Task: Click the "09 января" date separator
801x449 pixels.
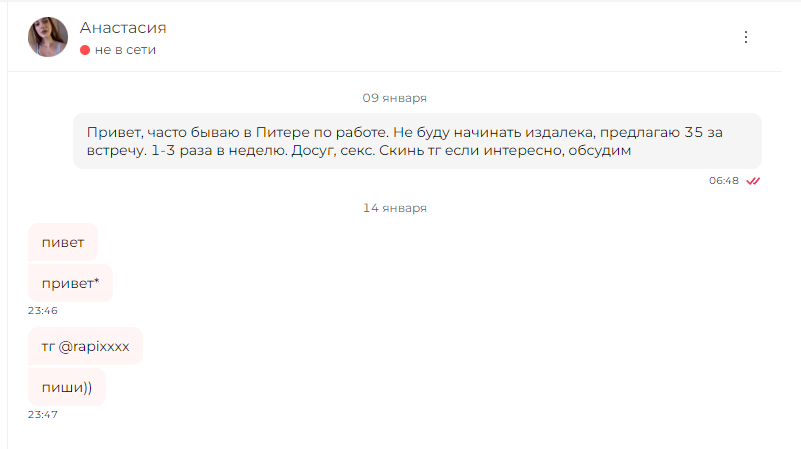Action: (394, 98)
